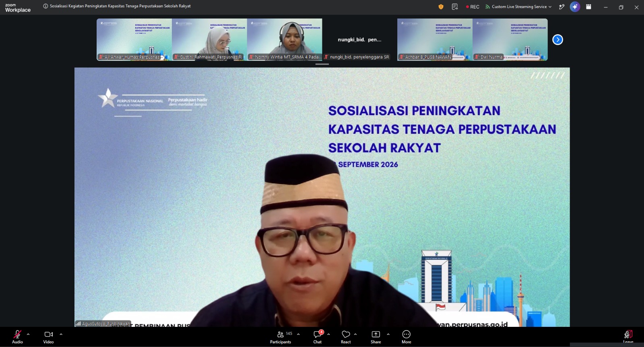Select the Gustini Rahmawati_Perpusnas RI video thumbnail
Image resolution: width=644 pixels, height=347 pixels.
pyautogui.click(x=209, y=39)
